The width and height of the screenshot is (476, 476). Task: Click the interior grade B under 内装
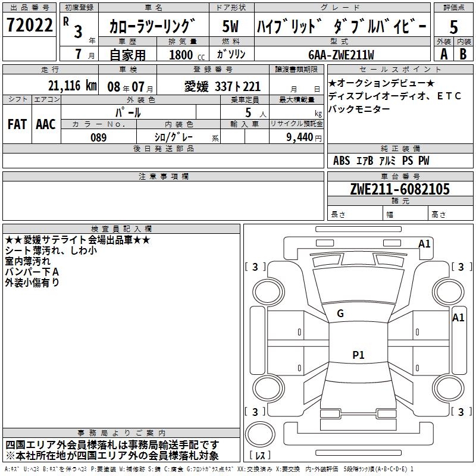(x=463, y=54)
